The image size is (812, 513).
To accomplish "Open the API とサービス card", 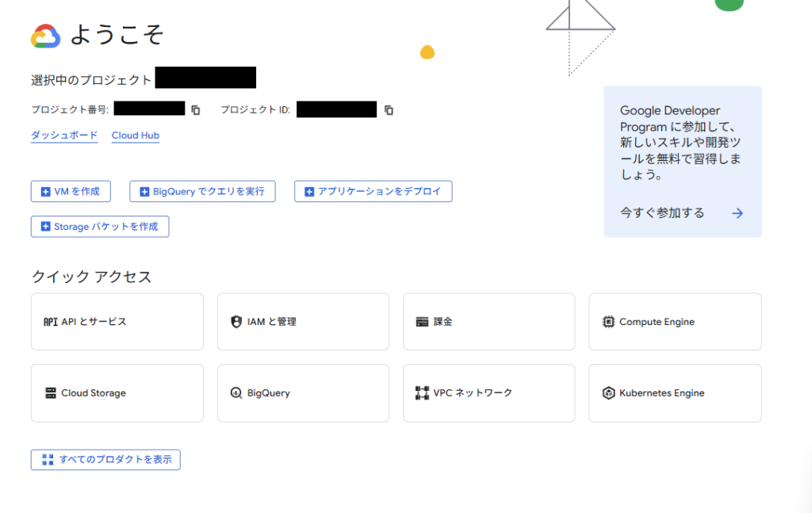I will (x=117, y=322).
